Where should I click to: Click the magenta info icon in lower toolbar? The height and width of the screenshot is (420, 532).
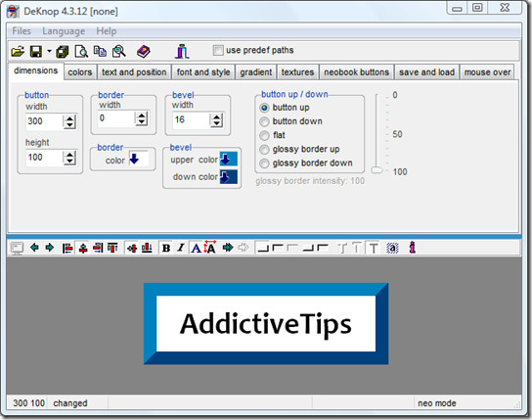[413, 247]
